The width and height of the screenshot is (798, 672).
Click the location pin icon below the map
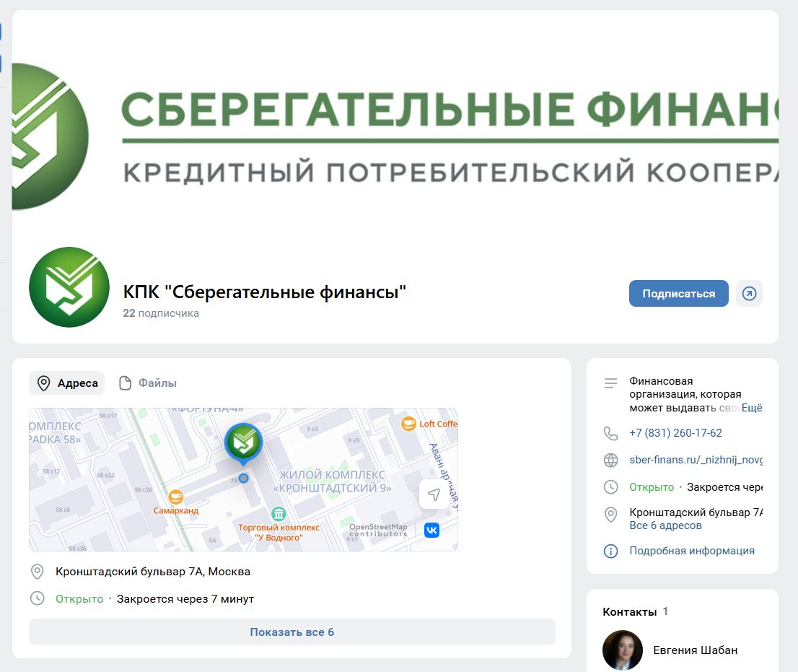(x=37, y=572)
